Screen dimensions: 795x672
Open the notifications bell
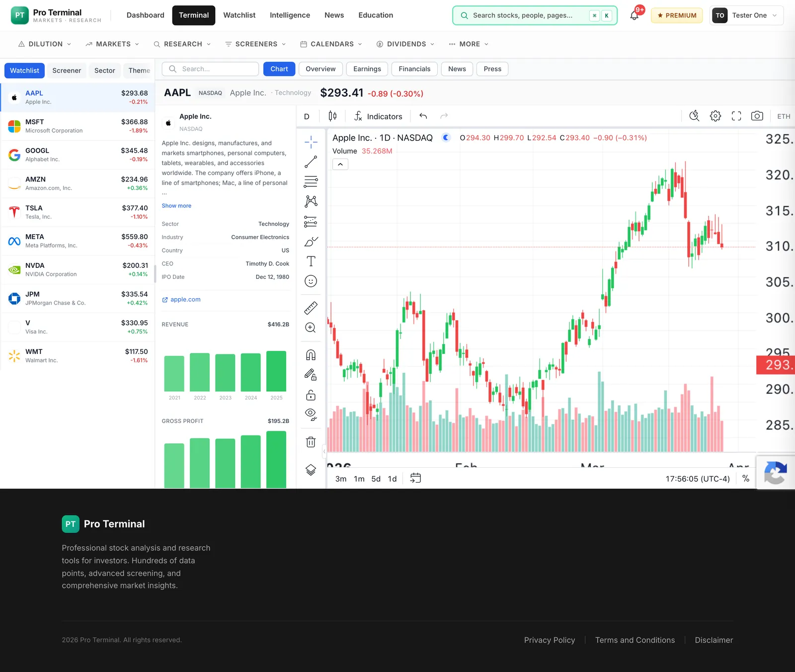(x=635, y=15)
